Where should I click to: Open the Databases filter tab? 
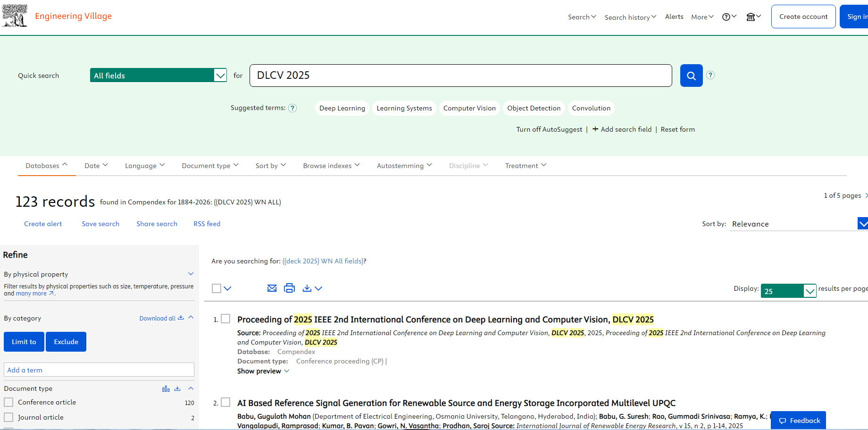(47, 166)
